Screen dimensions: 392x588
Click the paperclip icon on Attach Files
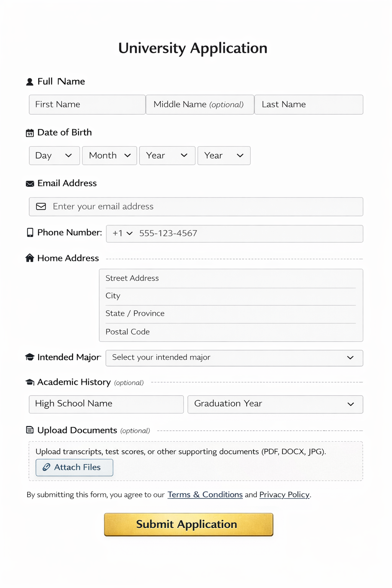tap(47, 467)
